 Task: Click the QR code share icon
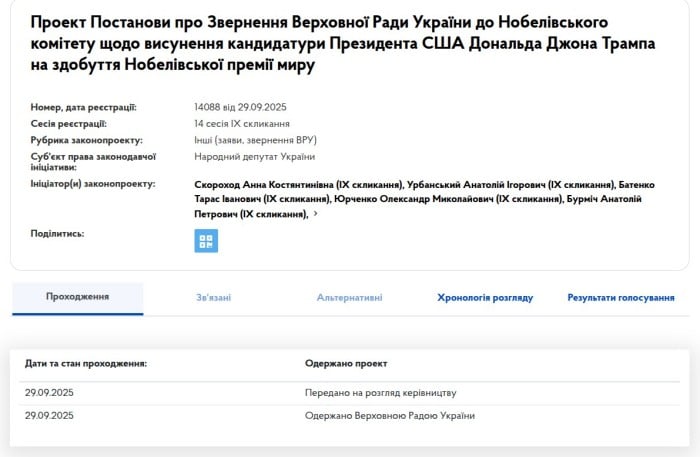[206, 241]
